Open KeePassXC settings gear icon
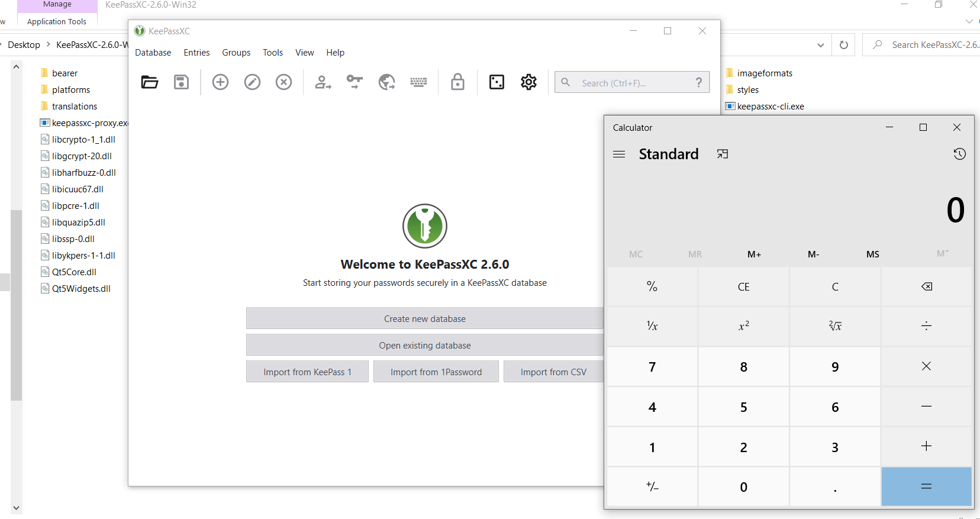This screenshot has height=519, width=980. click(528, 82)
